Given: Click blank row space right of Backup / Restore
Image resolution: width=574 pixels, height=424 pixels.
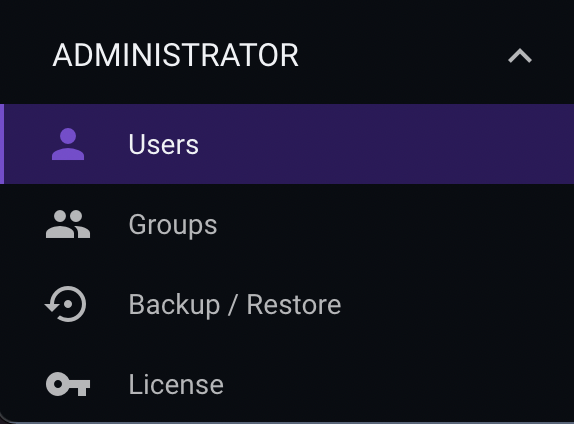Looking at the screenshot, I should click(458, 304).
